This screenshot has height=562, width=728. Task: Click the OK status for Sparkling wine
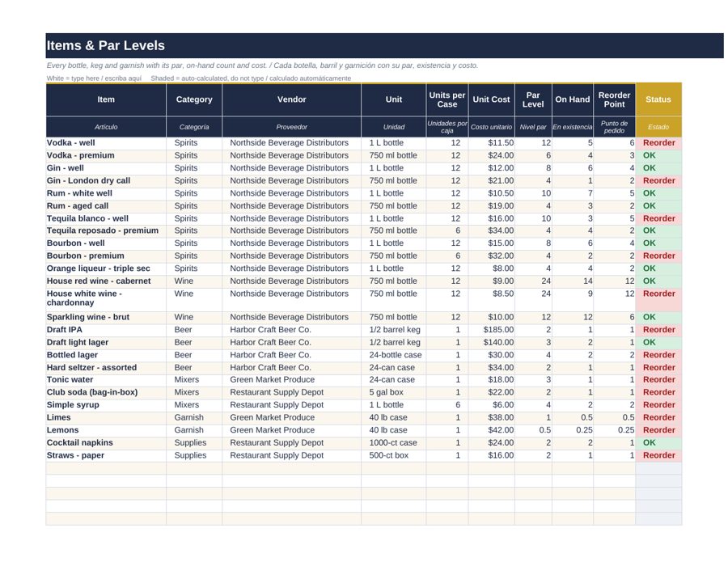(658, 317)
